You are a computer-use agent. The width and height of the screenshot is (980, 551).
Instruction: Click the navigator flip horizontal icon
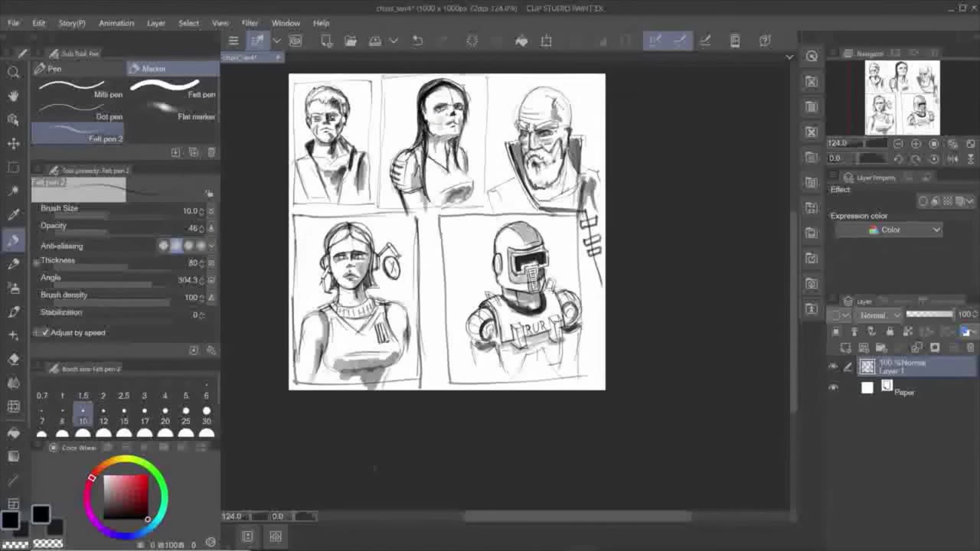tap(952, 158)
